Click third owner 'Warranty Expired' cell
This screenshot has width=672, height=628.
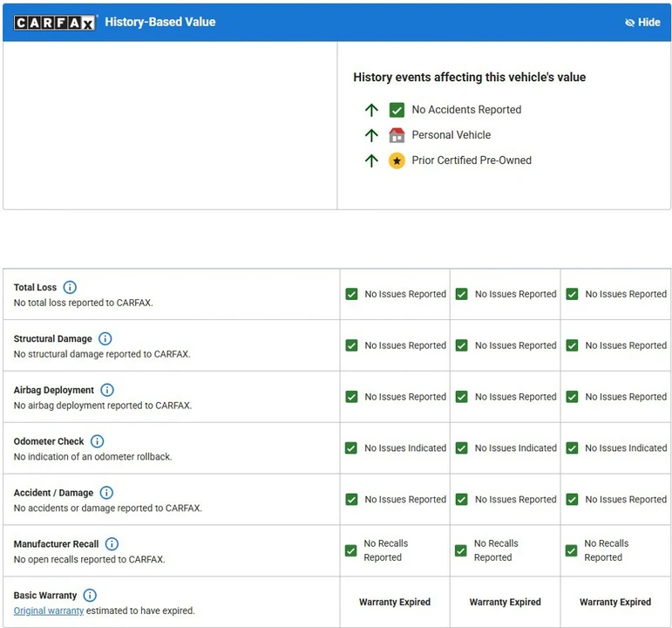coord(615,602)
